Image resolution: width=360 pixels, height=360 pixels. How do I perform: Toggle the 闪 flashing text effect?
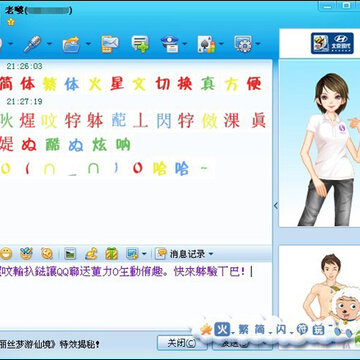click(x=281, y=330)
